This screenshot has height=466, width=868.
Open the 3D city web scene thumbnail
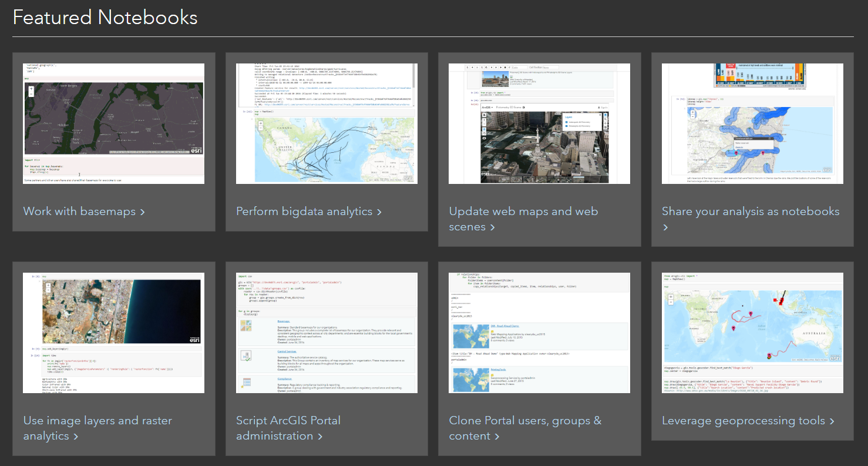tap(540, 124)
